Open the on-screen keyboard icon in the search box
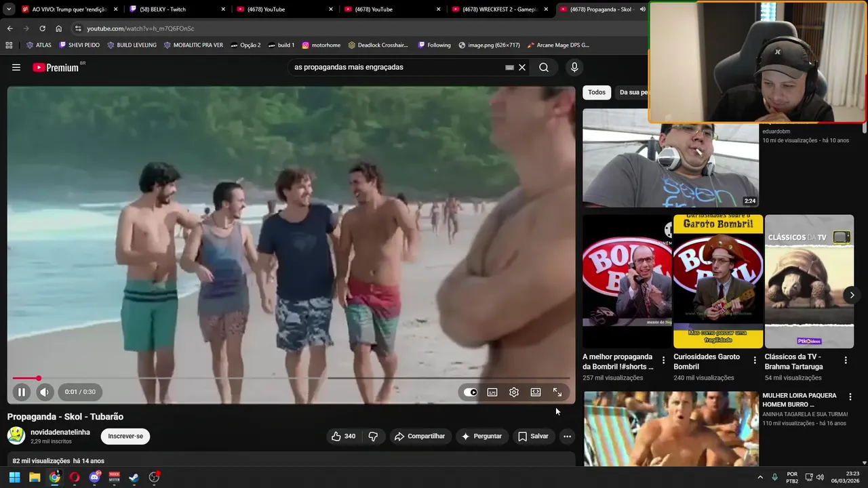 point(509,67)
